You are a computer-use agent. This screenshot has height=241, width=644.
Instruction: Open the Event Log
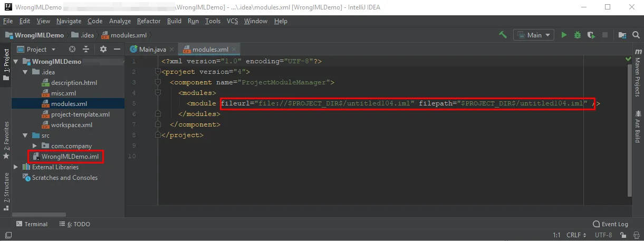coord(610,224)
